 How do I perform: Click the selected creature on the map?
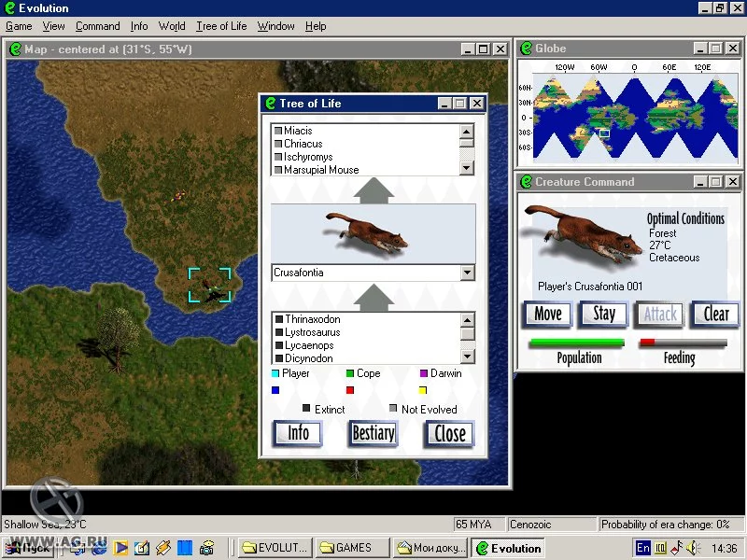click(210, 287)
